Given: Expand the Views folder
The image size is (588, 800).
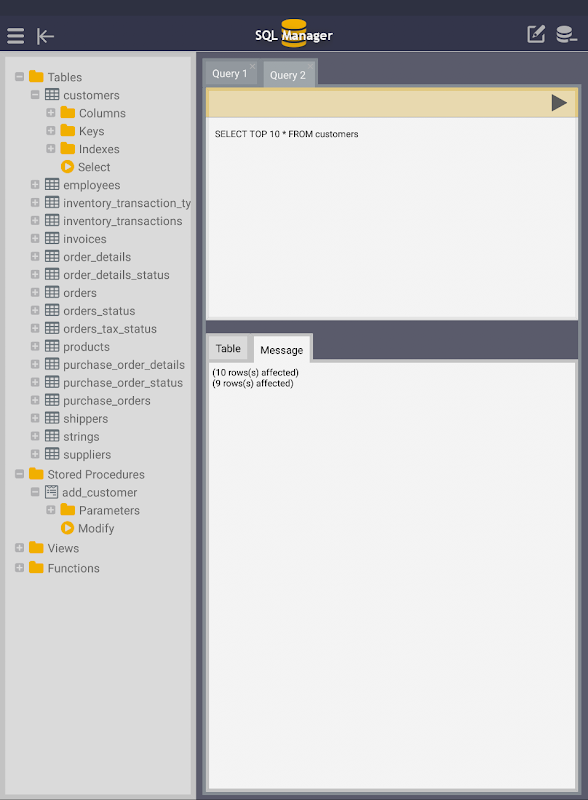Looking at the screenshot, I should (x=19, y=547).
